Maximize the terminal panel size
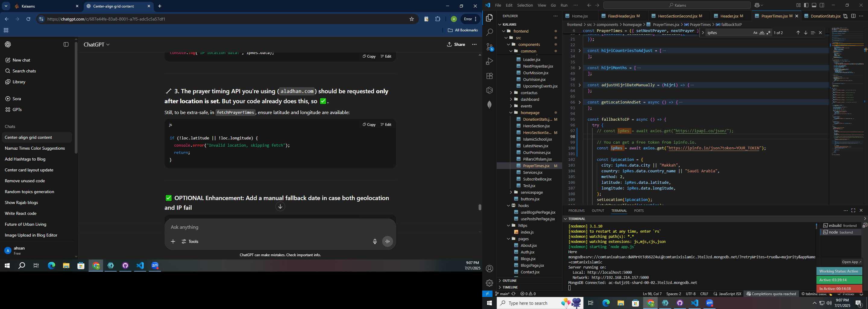The width and height of the screenshot is (868, 309). (x=853, y=211)
